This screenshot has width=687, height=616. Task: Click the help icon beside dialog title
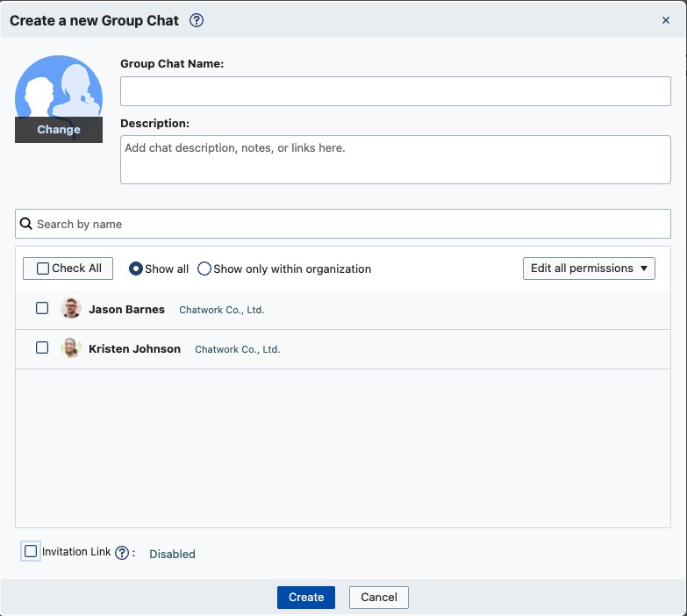[197, 20]
